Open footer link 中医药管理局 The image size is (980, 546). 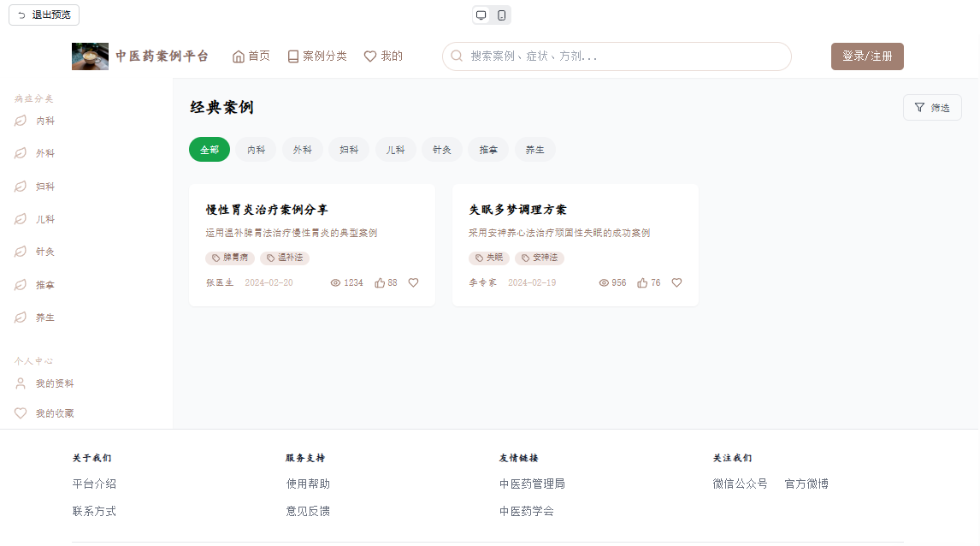(532, 484)
